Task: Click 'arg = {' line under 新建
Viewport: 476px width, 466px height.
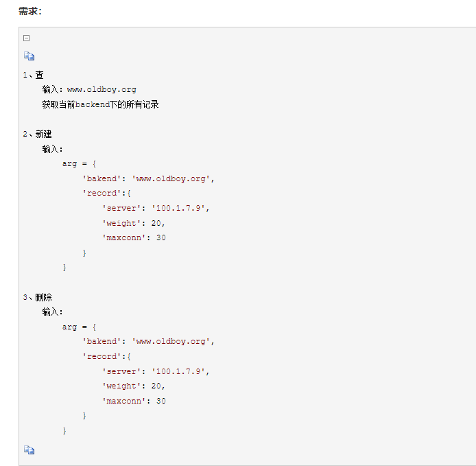Action: coord(80,163)
